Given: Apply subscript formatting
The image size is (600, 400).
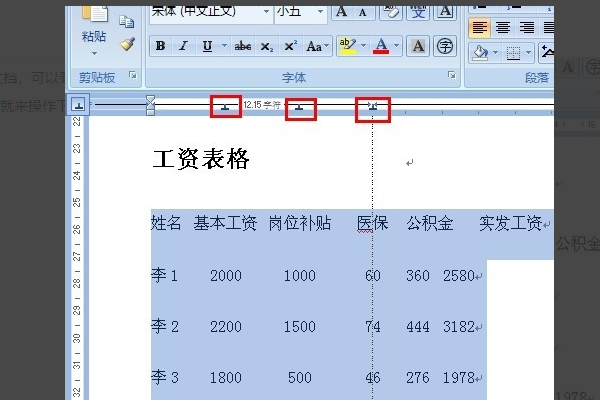Looking at the screenshot, I should [x=266, y=46].
